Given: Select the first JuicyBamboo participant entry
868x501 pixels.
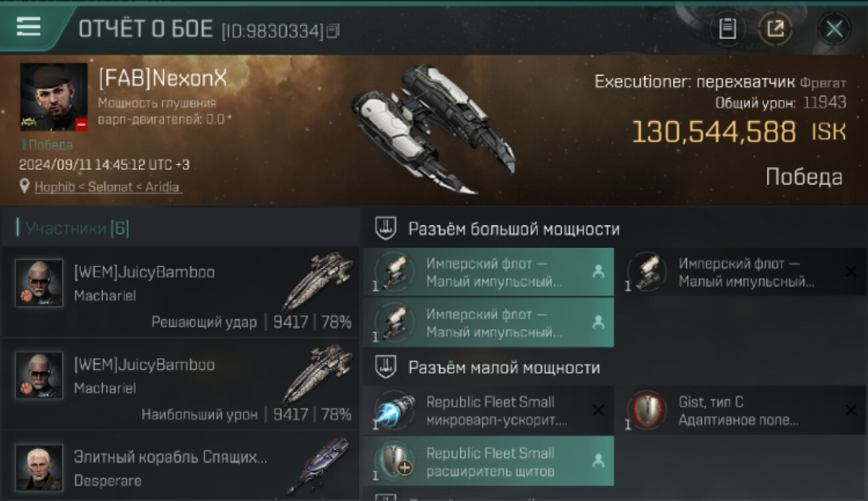Looking at the screenshot, I should tap(180, 291).
